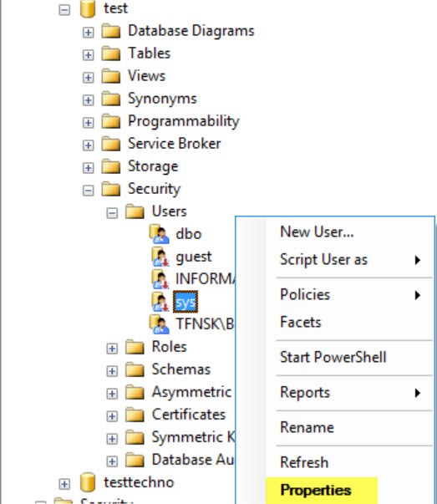Collapse the Users folder
The image size is (437, 504).
pos(112,213)
